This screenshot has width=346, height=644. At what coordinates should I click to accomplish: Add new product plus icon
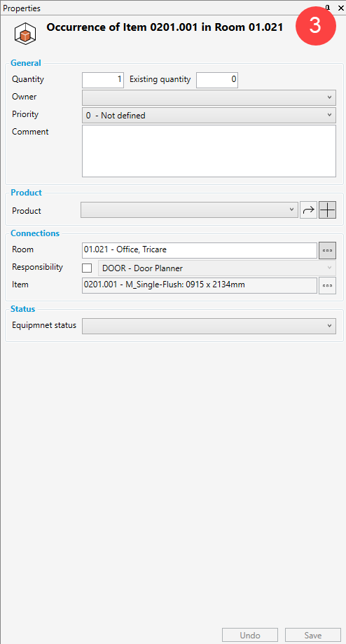(x=328, y=210)
